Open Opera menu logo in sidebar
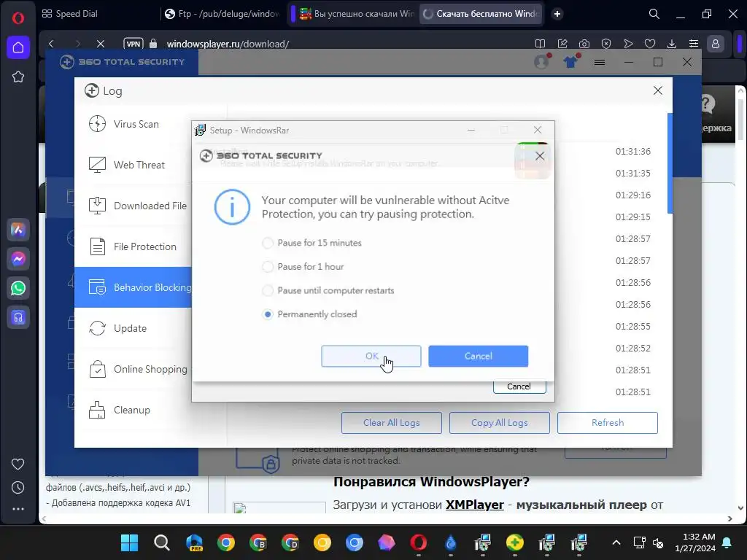747x560 pixels. coord(18,18)
